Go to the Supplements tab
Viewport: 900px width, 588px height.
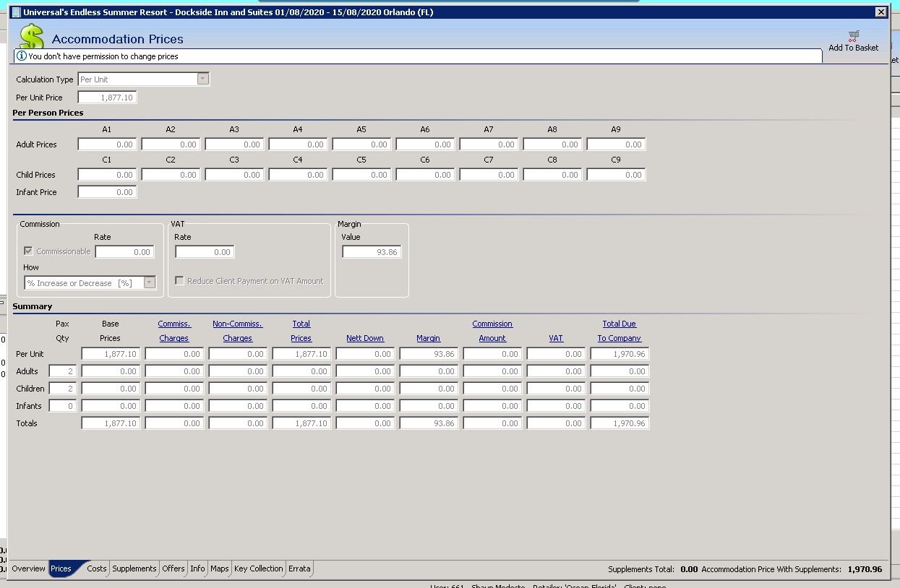coord(134,568)
